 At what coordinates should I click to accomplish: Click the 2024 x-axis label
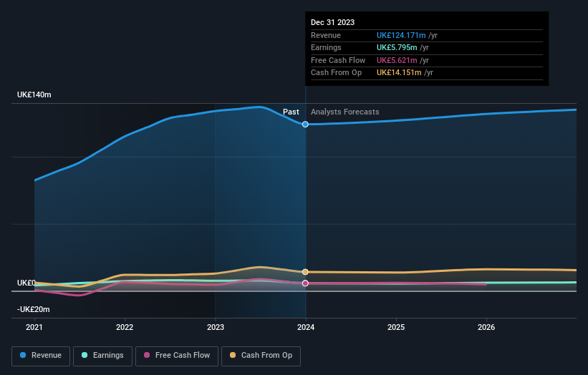click(306, 328)
